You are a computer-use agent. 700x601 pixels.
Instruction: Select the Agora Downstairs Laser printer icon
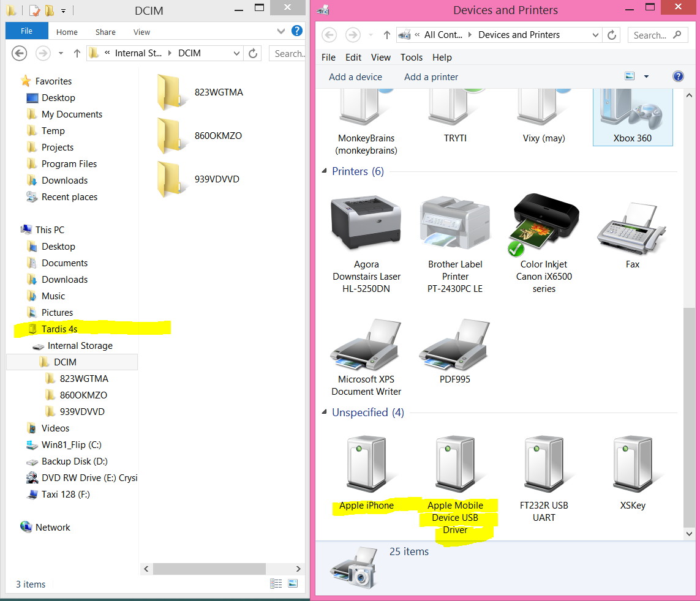[x=366, y=222]
